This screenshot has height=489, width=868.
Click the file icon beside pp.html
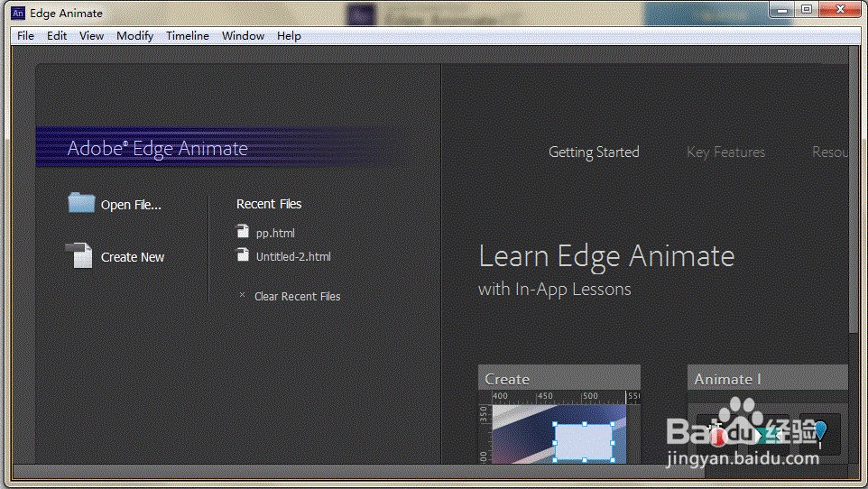(243, 231)
